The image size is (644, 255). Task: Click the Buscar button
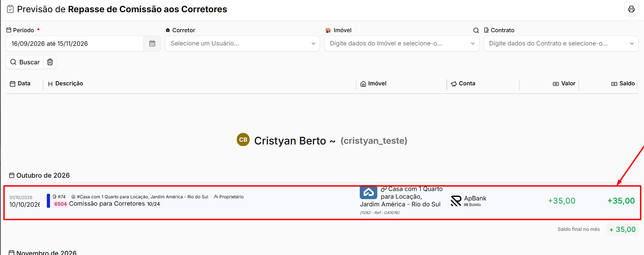click(x=25, y=62)
